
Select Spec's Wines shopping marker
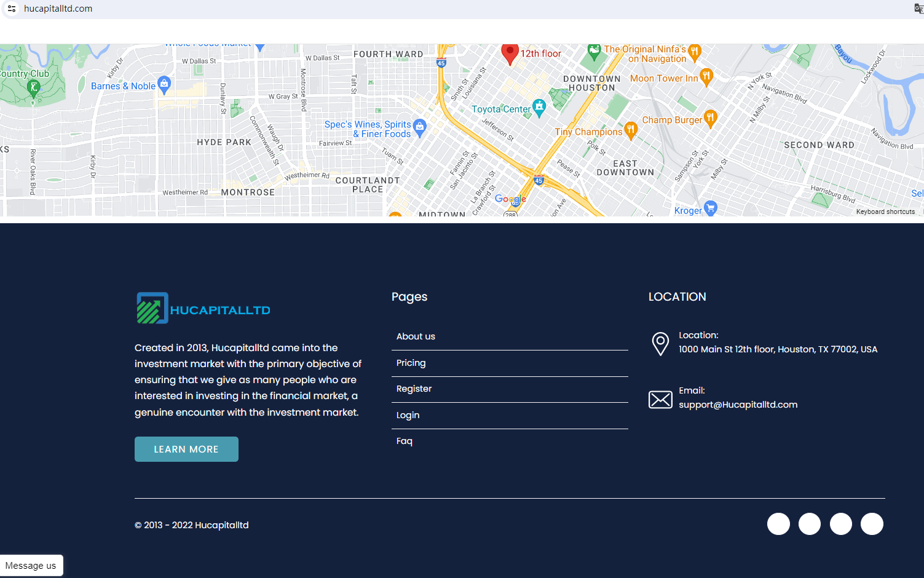(419, 128)
